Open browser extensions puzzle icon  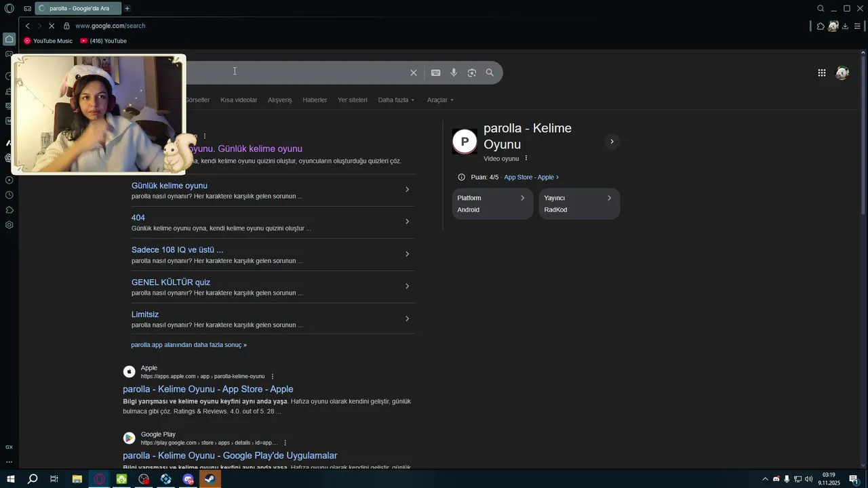click(x=821, y=26)
